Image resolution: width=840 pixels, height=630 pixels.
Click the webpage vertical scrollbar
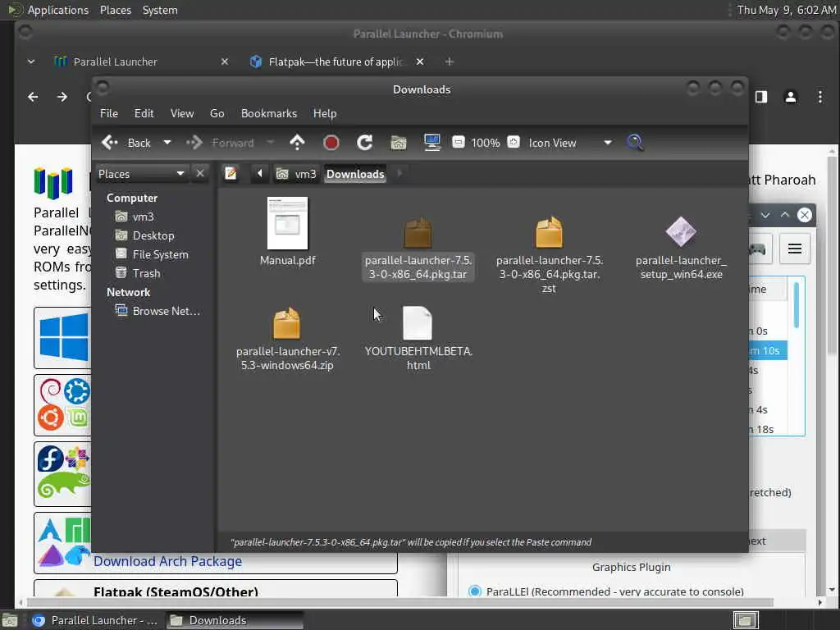(x=832, y=257)
